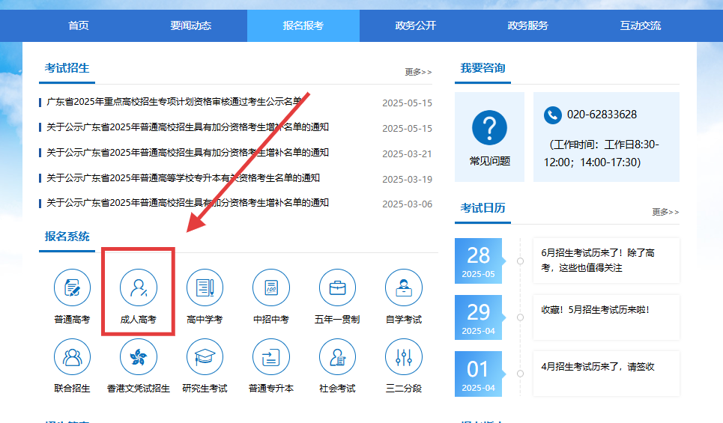Select the 三二分段 icon
The width and height of the screenshot is (723, 423).
[x=404, y=356]
